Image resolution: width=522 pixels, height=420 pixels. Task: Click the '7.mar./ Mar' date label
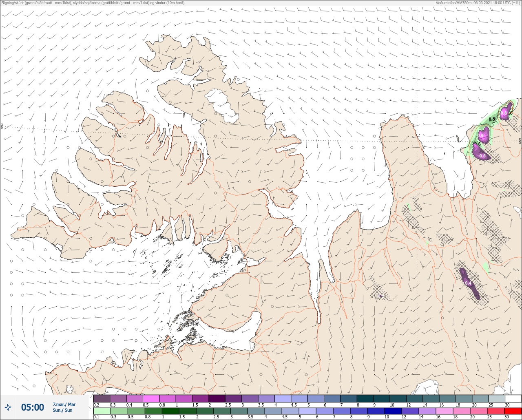coord(64,405)
